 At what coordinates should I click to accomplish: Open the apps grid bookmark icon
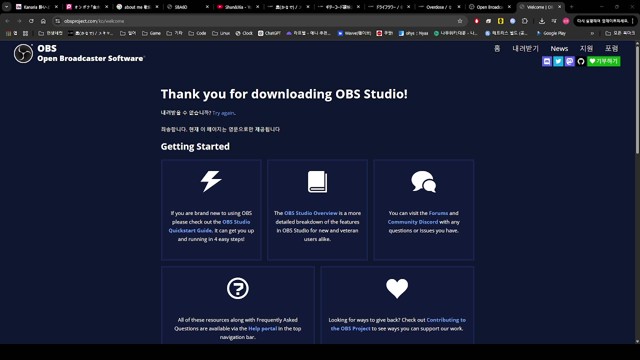point(25,33)
